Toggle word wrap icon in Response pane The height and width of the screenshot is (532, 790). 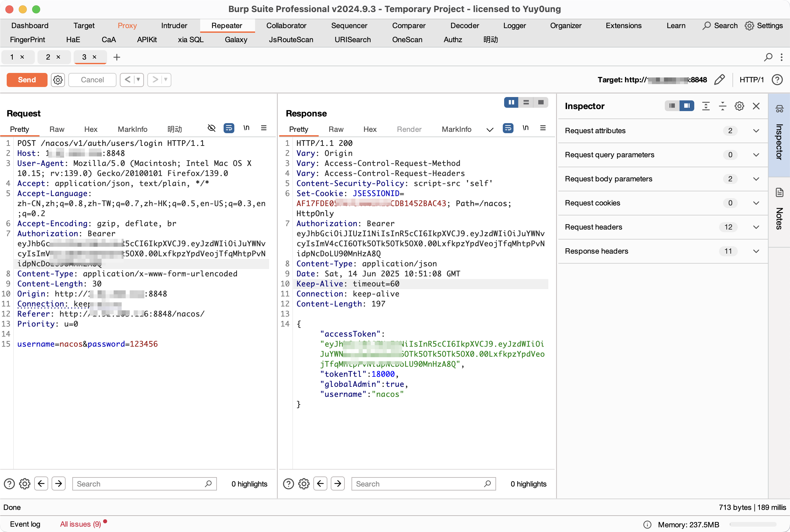[508, 128]
